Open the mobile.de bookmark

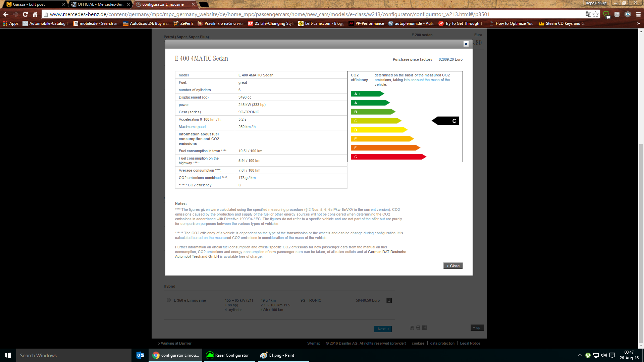point(96,23)
